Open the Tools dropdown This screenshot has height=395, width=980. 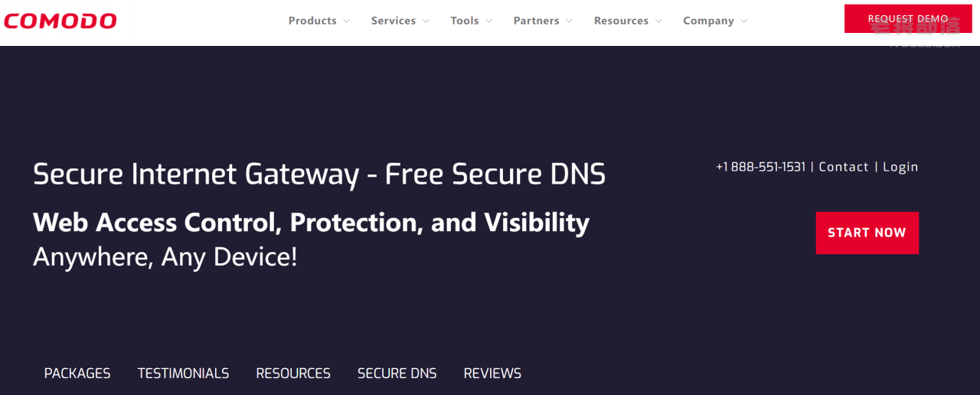[x=471, y=21]
